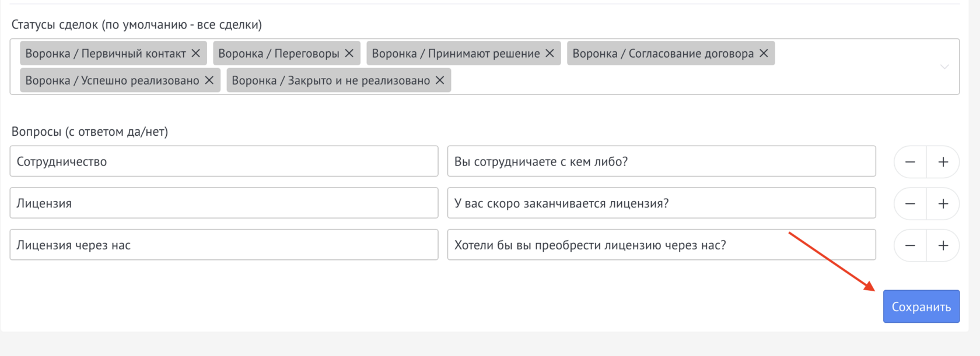Screen dimensions: 980x356
Task: Add a row after 'Лицензия через нас'
Action: tap(943, 245)
